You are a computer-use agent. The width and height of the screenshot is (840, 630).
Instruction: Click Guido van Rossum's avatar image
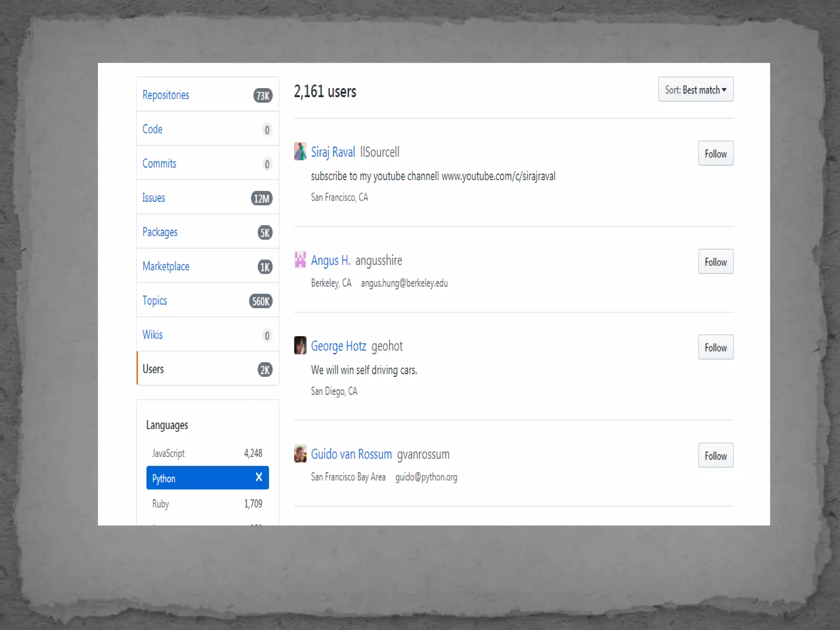coord(300,454)
